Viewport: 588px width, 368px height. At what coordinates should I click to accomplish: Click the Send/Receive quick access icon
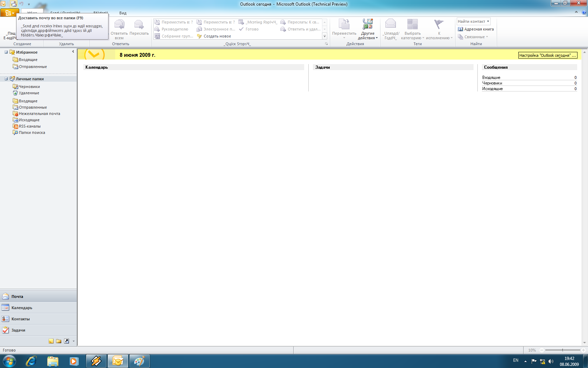pyautogui.click(x=14, y=4)
